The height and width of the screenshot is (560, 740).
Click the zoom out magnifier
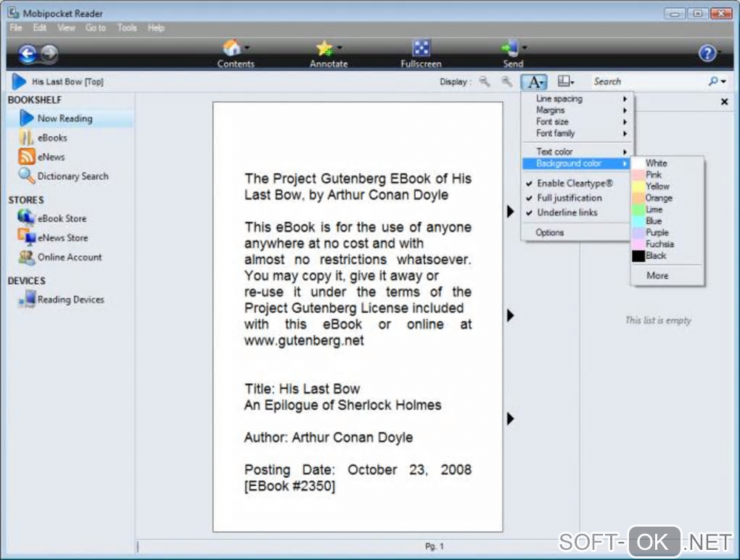pyautogui.click(x=485, y=82)
